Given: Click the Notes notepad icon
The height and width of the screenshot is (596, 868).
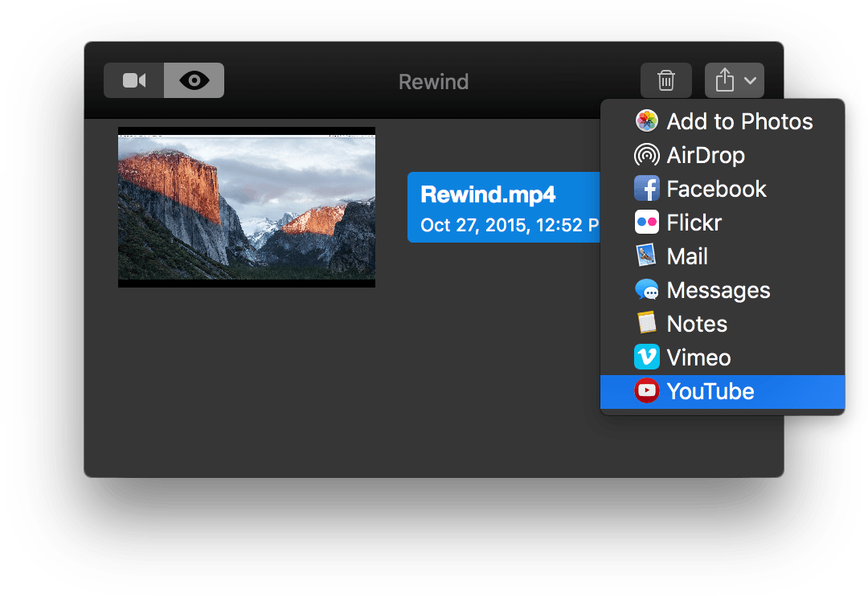Looking at the screenshot, I should (x=646, y=323).
